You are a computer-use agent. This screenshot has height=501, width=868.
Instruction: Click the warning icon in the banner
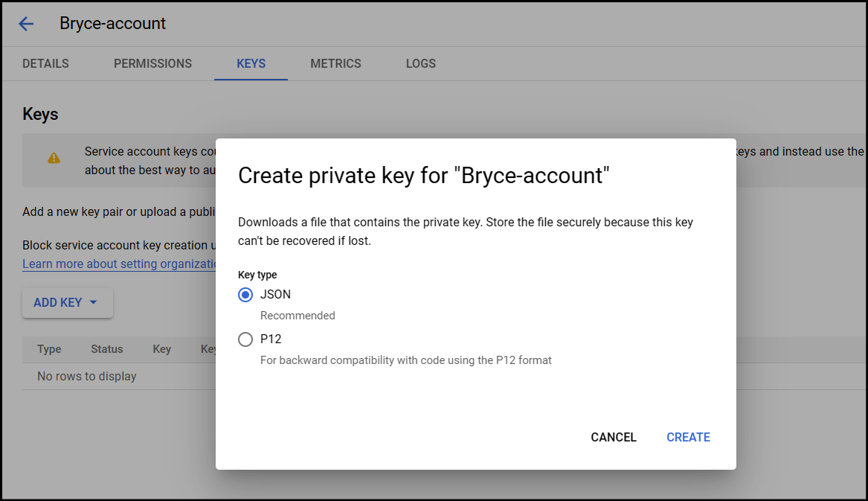(54, 159)
